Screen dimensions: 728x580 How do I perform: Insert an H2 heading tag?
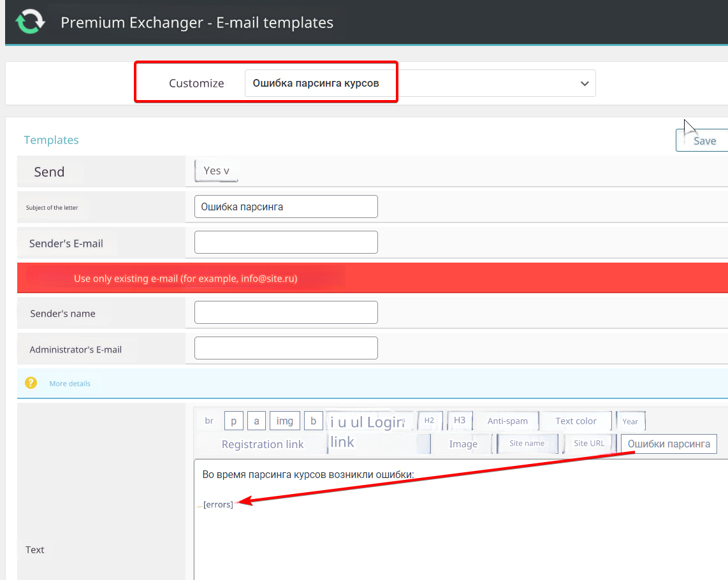tap(429, 421)
